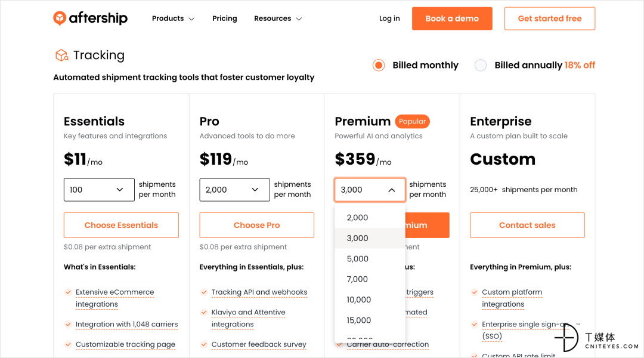Viewport: 644px width, 358px height.
Task: Click the AfterShip logo icon
Action: pyautogui.click(x=60, y=18)
